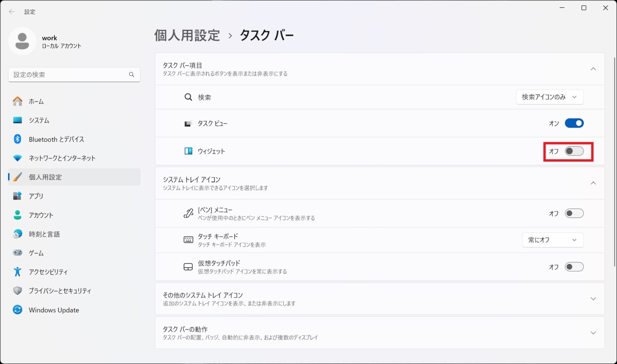Open the 検索アイコンのみ dropdown
Screen dimensions: 617x364
click(x=550, y=97)
